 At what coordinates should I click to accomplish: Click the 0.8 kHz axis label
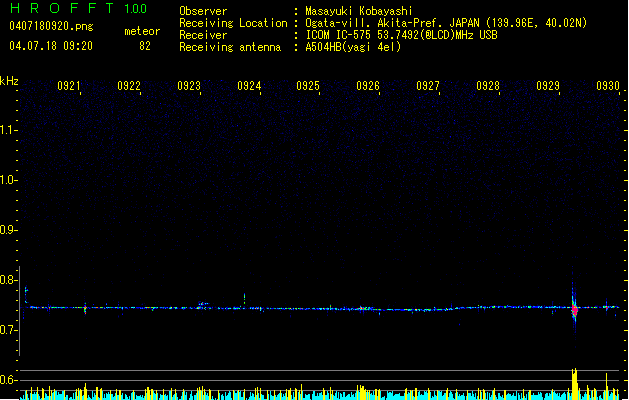pos(8,280)
